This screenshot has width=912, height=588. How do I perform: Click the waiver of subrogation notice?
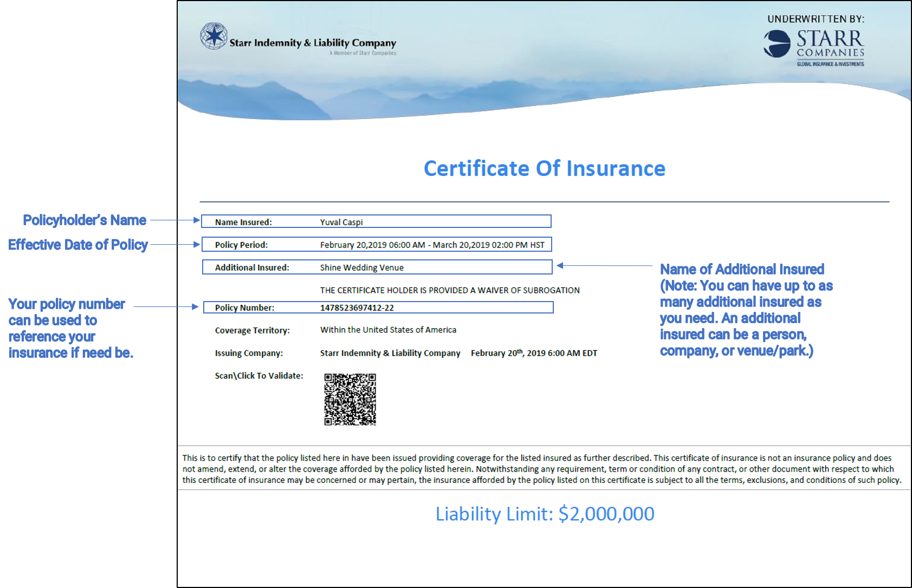pyautogui.click(x=450, y=290)
